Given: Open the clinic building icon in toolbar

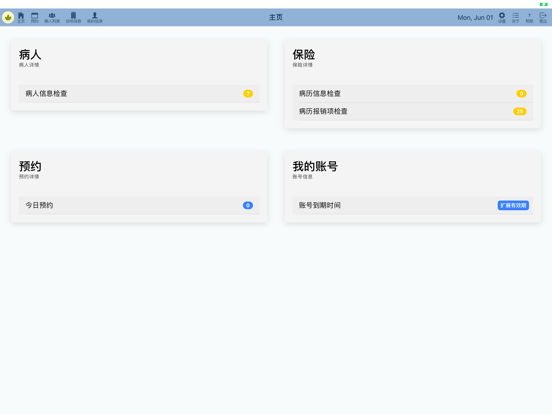Looking at the screenshot, I should [x=73, y=17].
